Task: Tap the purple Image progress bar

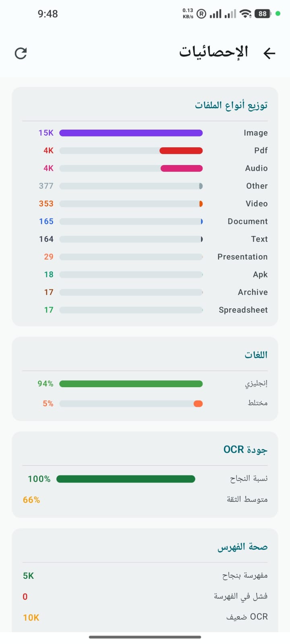Action: click(x=131, y=133)
